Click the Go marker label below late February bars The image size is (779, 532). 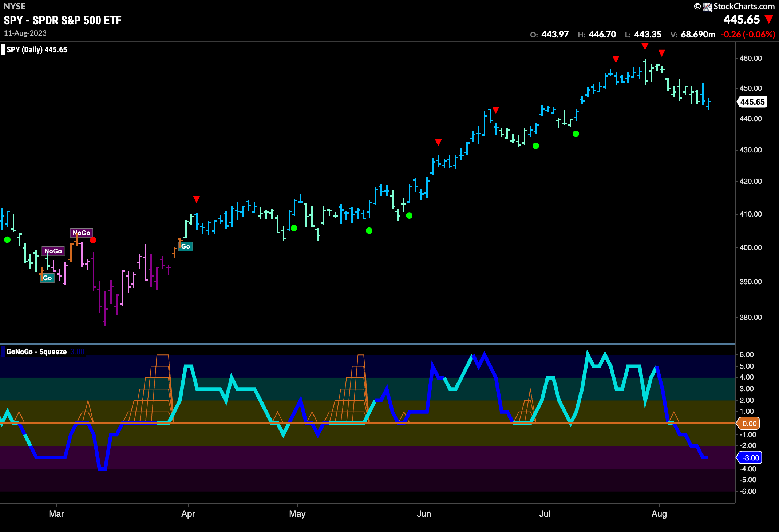tap(47, 278)
